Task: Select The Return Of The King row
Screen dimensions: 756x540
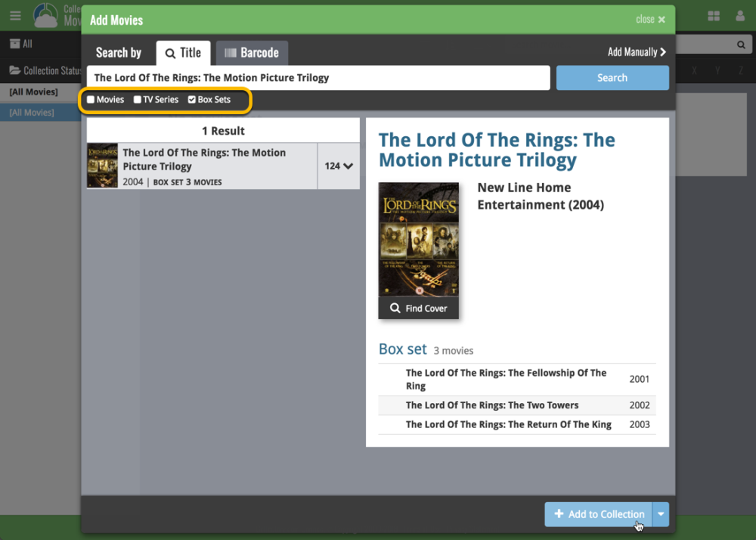Action: coord(517,425)
